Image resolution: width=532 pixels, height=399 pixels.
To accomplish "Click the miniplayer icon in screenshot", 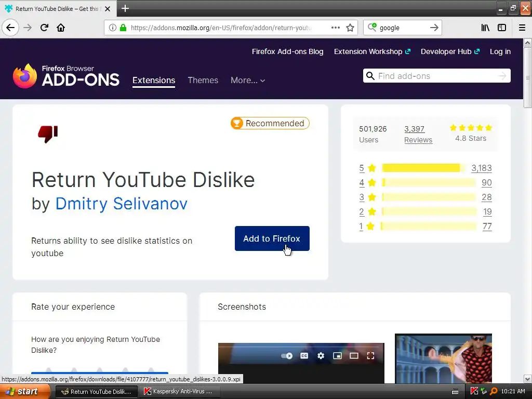I will (337, 355).
